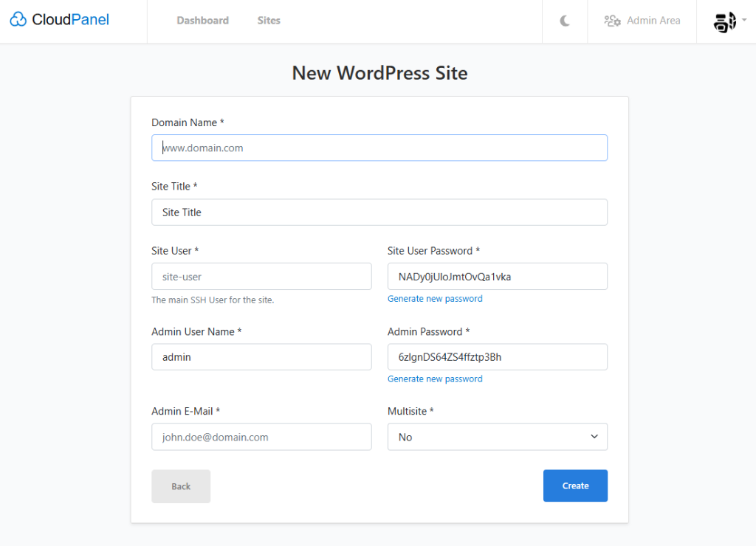Click the Admin User Name field showing 'admin'
This screenshot has height=546, width=756.
261,356
